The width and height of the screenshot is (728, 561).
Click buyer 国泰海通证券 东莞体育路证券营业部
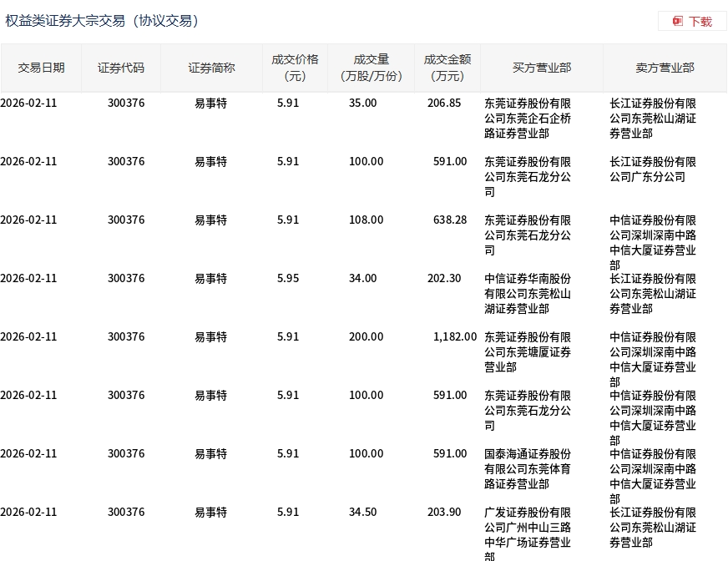click(528, 469)
